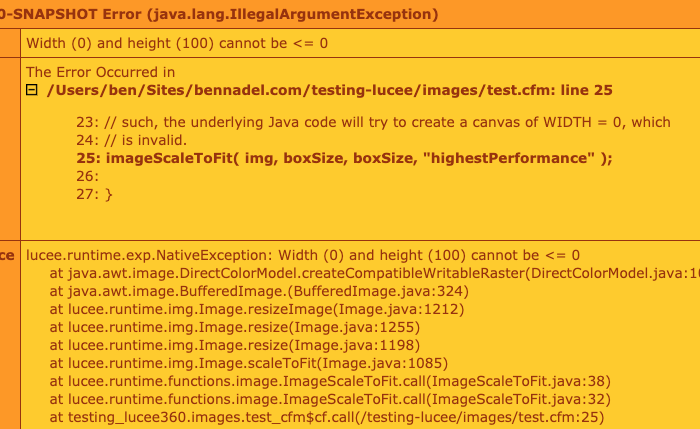Image resolution: width=700 pixels, height=429 pixels.
Task: Click the top "Width (0) and height (100)" message
Action: click(x=177, y=43)
